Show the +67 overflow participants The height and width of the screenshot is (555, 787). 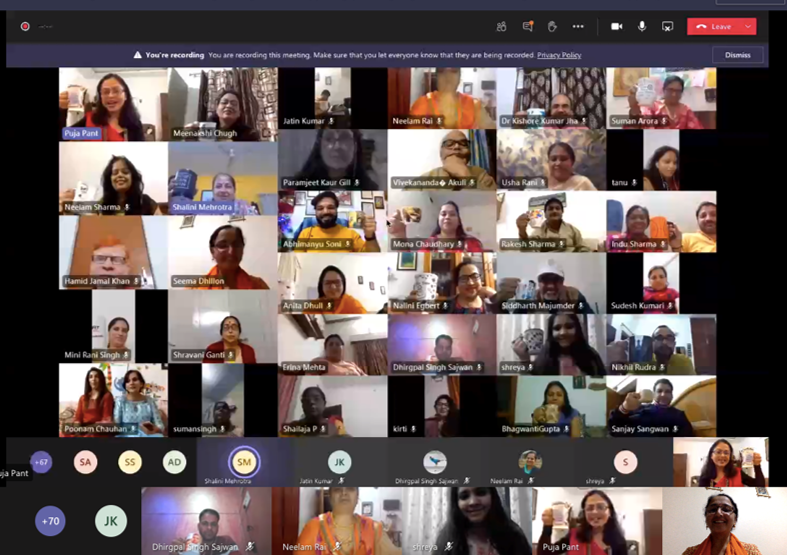(x=41, y=462)
